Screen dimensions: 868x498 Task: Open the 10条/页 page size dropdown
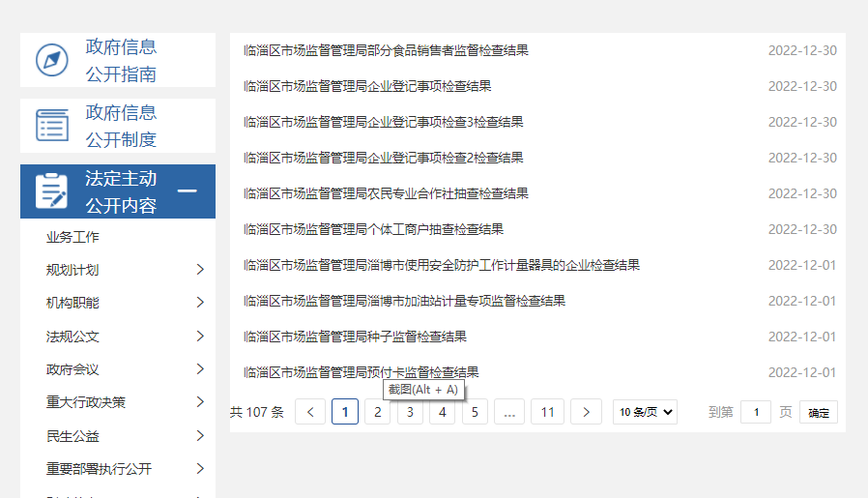click(x=645, y=412)
